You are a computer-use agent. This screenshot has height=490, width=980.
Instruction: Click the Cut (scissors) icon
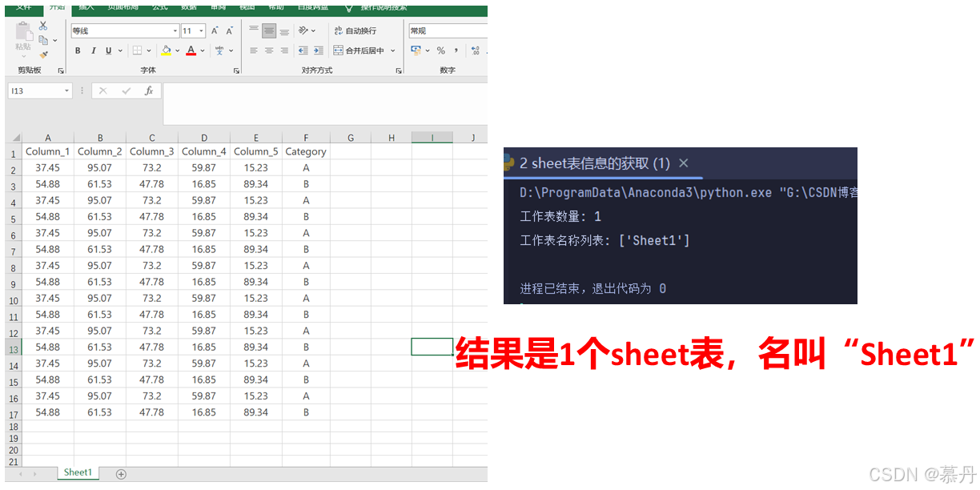[x=42, y=26]
